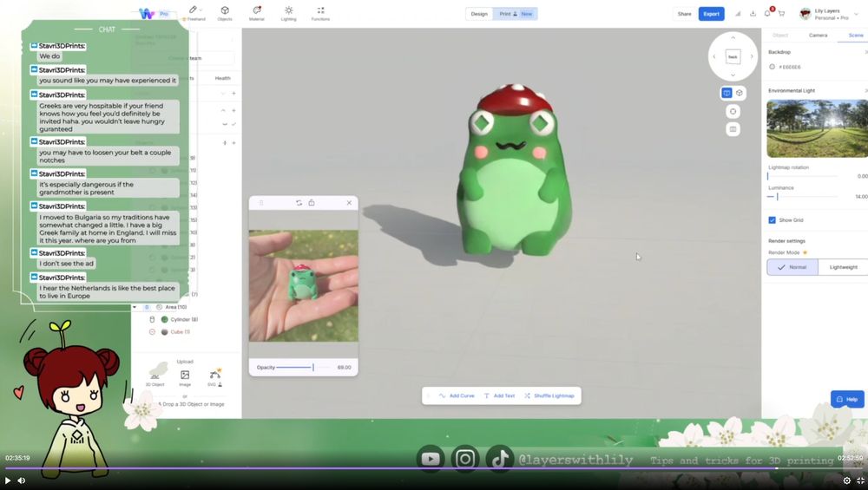Image resolution: width=868 pixels, height=490 pixels.
Task: Open the Help button
Action: tap(847, 399)
